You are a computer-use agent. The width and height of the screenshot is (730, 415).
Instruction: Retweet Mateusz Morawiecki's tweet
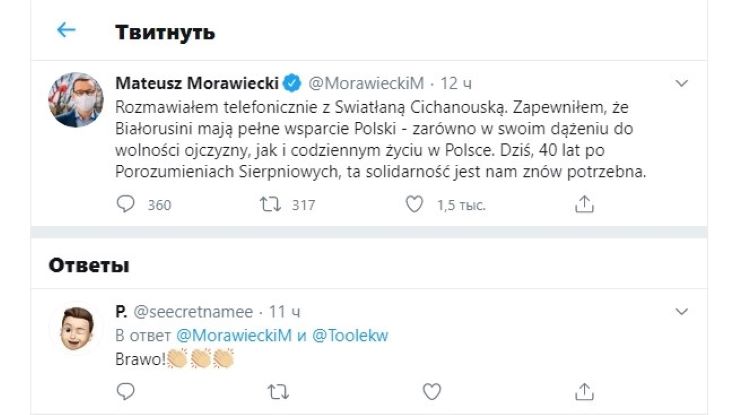[x=271, y=204]
